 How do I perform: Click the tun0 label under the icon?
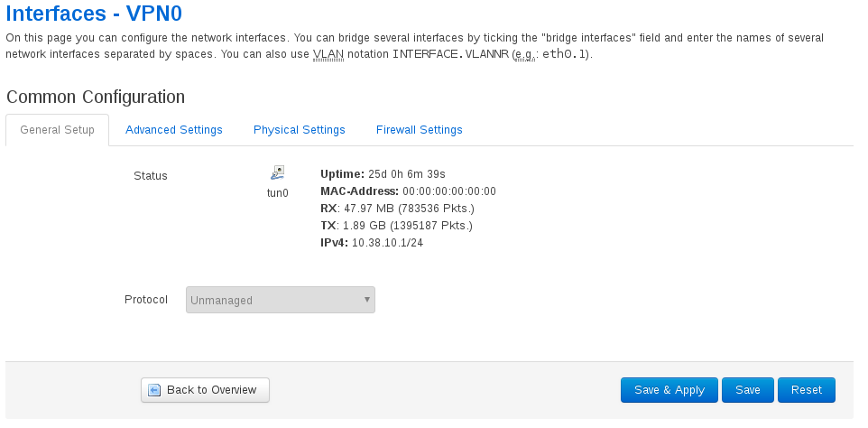point(278,192)
